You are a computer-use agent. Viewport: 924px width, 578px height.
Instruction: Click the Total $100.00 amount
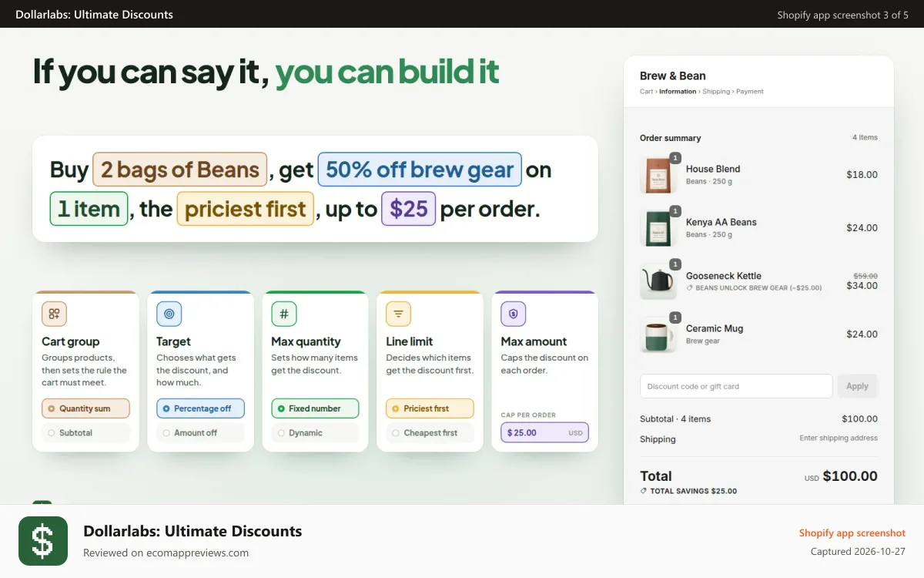[850, 476]
